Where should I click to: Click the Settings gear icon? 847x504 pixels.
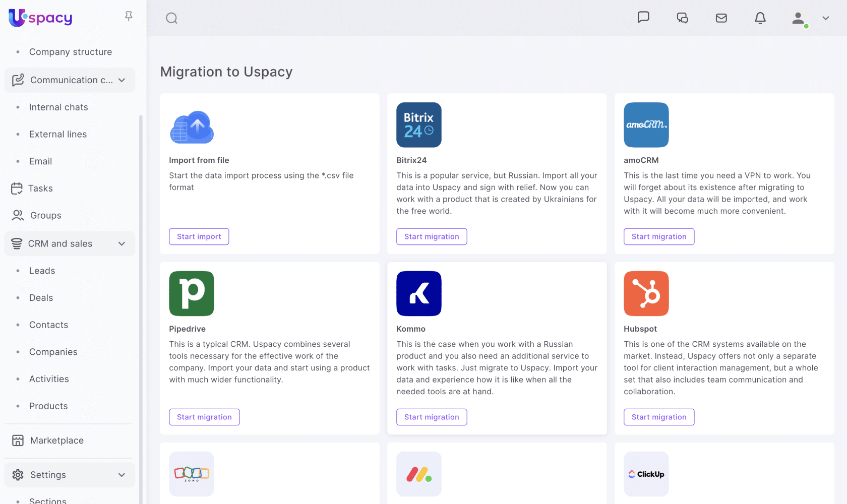click(18, 475)
